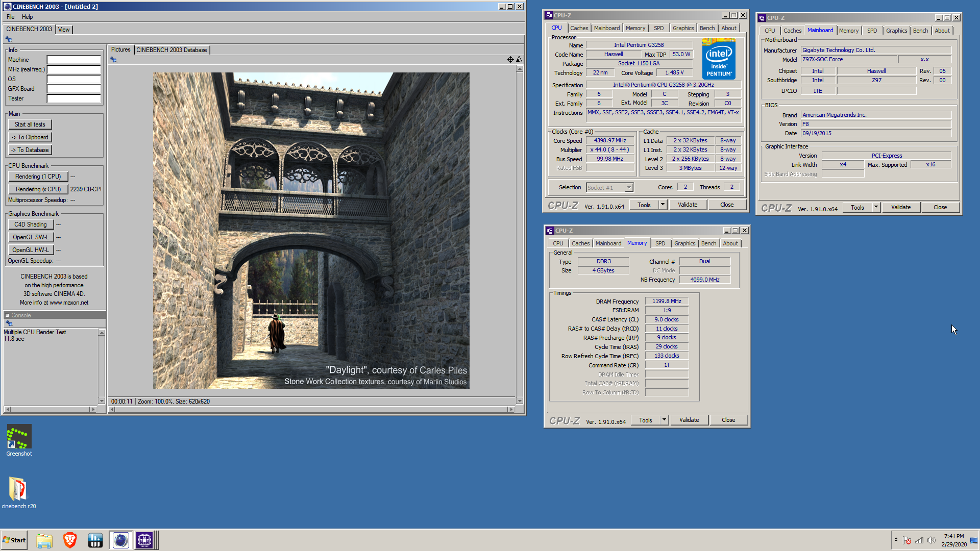Click the console vertical scrollbar down arrow
Screen dimensions: 980x551
[102, 400]
